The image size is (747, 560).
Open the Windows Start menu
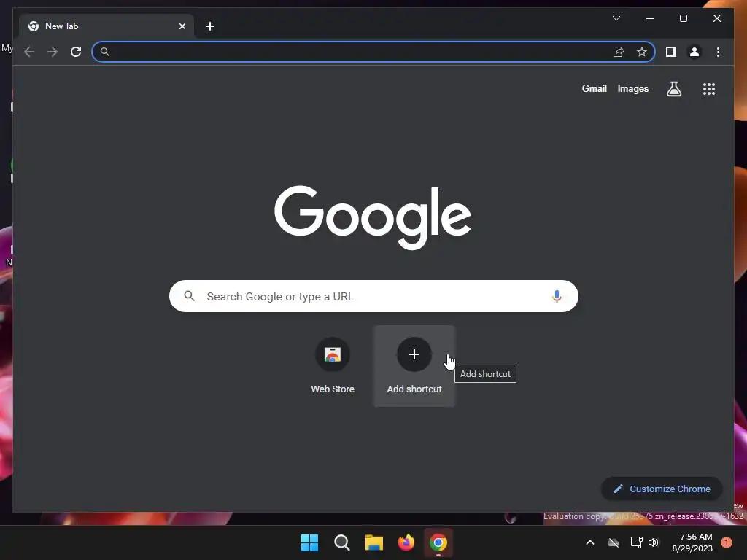point(309,542)
